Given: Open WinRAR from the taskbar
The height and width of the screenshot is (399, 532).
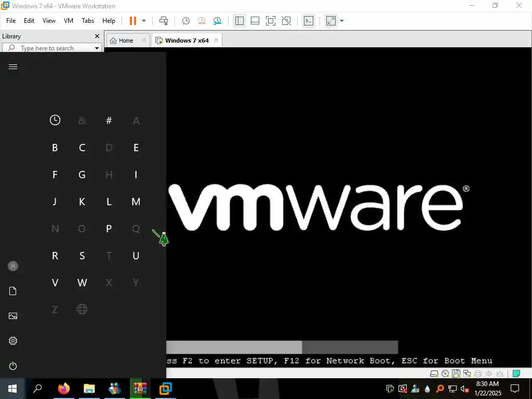Looking at the screenshot, I should [x=140, y=388].
